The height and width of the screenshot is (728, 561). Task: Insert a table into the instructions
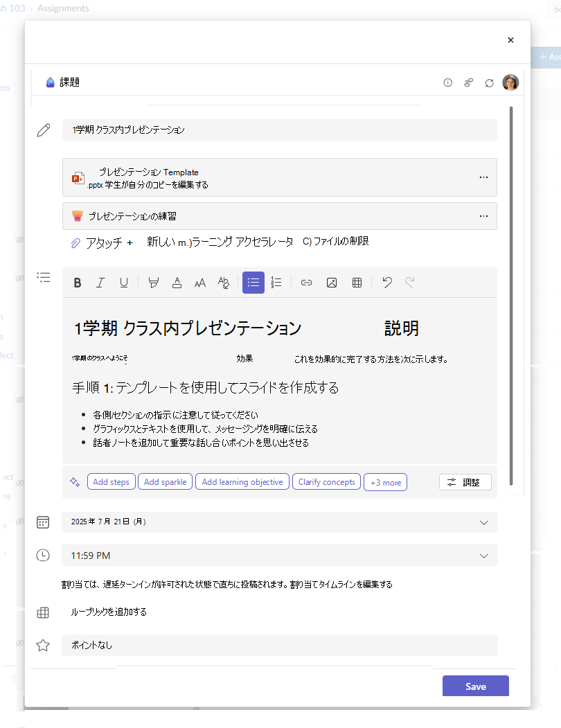click(x=357, y=283)
